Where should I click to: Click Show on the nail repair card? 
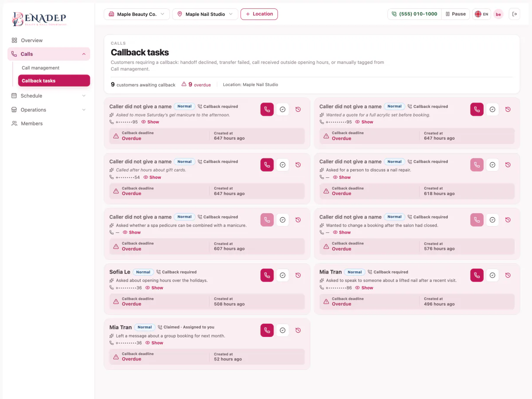point(342,177)
